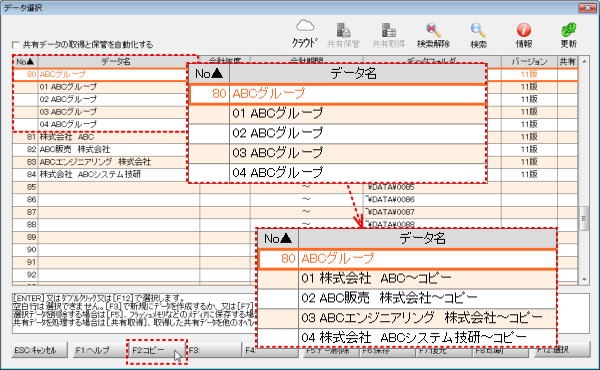
Task: Click the 共有保管 toolbar icon
Action: 343,35
